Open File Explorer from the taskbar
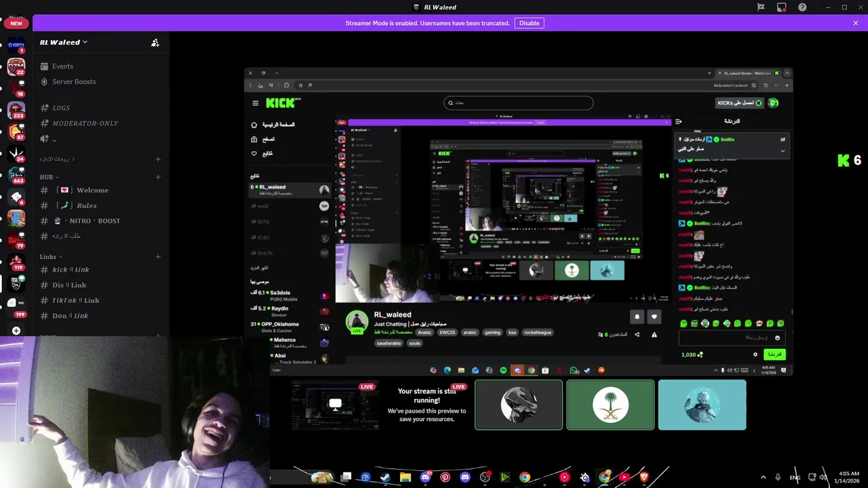Viewport: 868px width, 488px height. pos(405,477)
